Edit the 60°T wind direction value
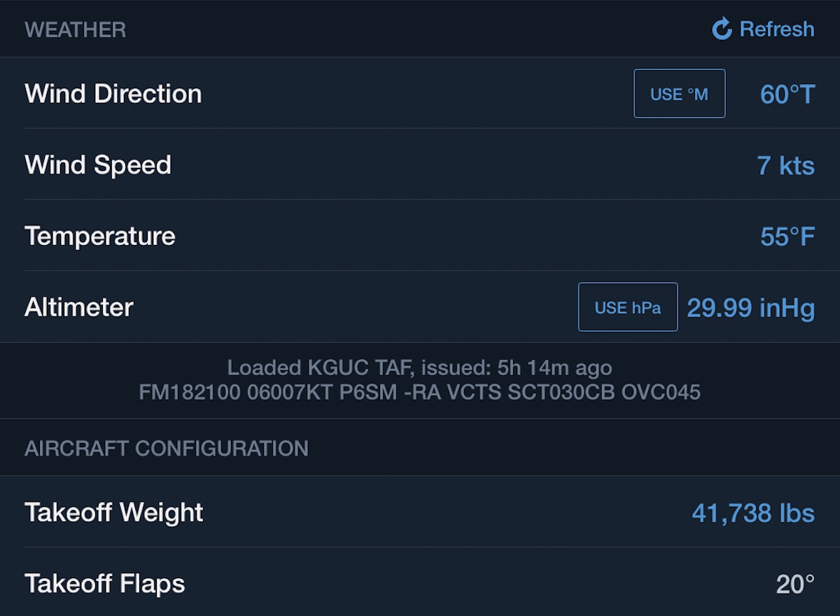Viewport: 840px width, 616px height. pos(787,94)
